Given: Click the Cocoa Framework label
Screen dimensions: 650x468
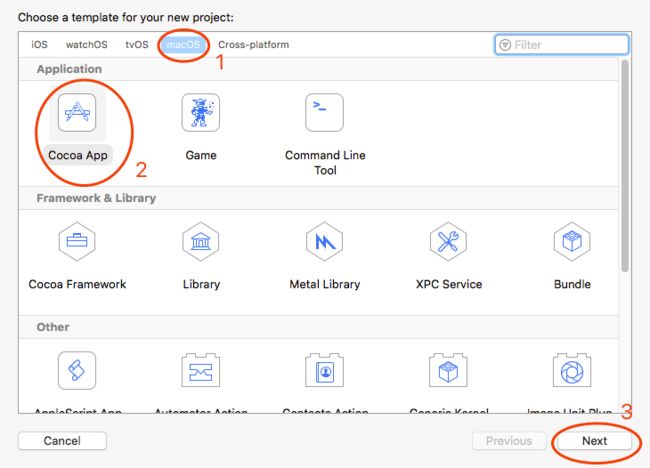Looking at the screenshot, I should pyautogui.click(x=77, y=284).
